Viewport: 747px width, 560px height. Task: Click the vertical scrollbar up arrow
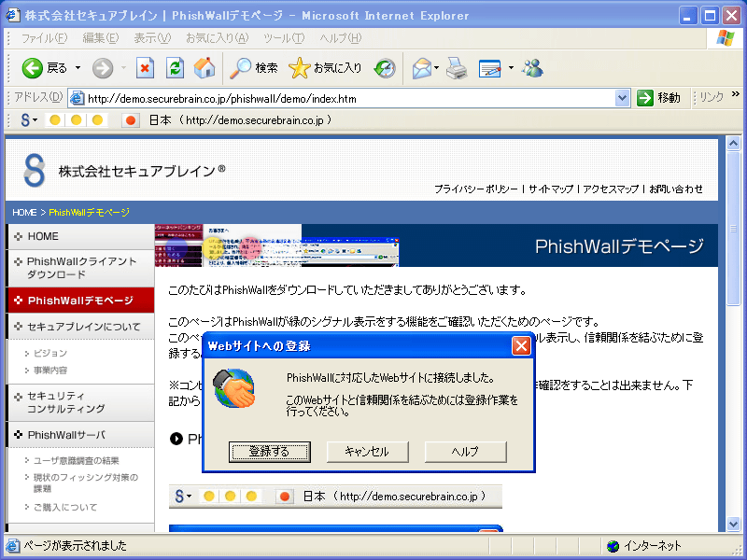[x=733, y=143]
